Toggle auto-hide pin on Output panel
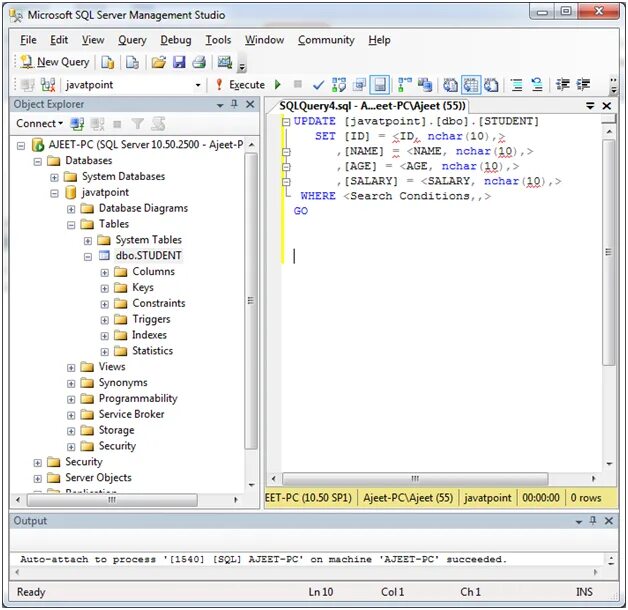Viewport: 628px width, 610px height. [593, 521]
